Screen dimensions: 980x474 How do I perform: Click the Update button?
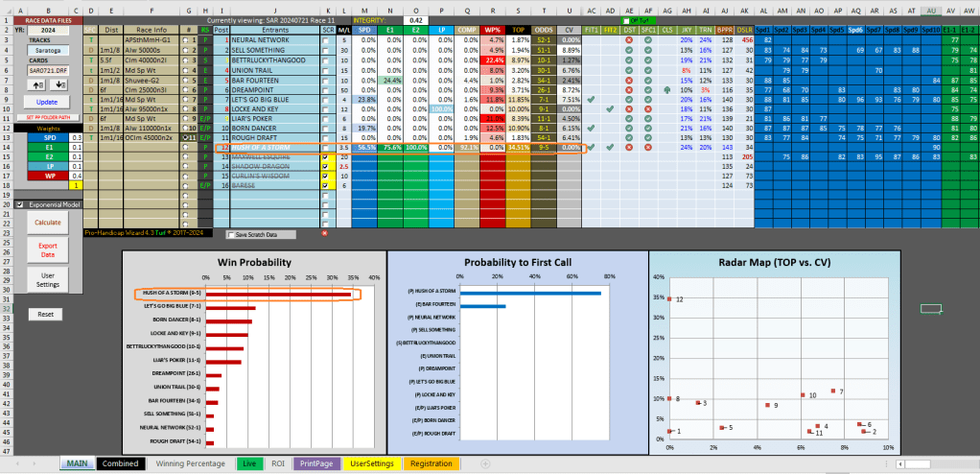pyautogui.click(x=46, y=101)
